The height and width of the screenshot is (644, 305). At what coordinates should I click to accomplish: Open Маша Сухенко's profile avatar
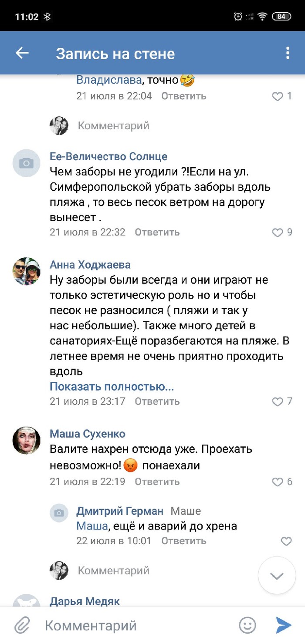click(26, 441)
